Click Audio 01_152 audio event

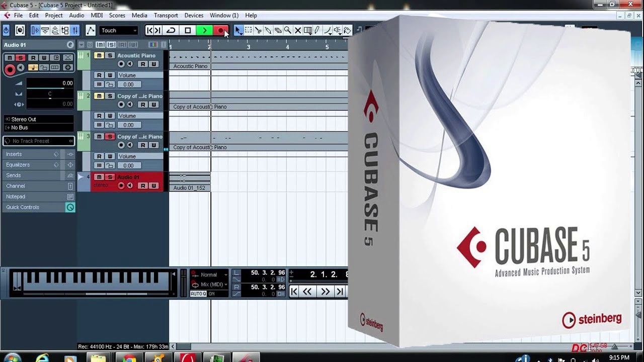[190, 182]
